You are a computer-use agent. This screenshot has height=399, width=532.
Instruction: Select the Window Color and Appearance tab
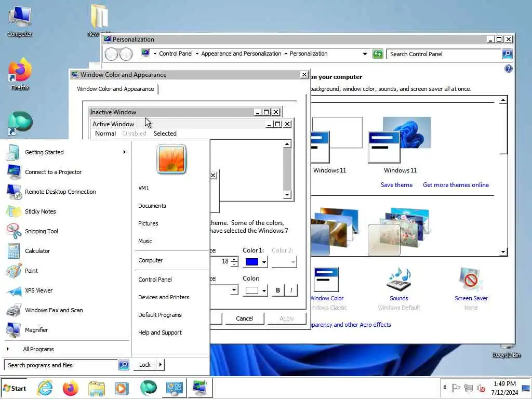[x=115, y=89]
